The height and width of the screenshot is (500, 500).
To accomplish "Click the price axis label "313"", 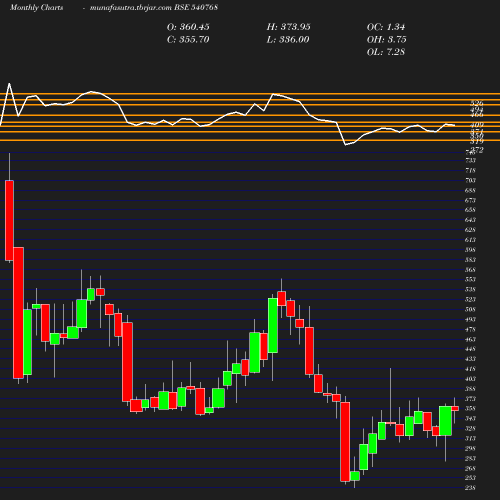I will point(470,439).
